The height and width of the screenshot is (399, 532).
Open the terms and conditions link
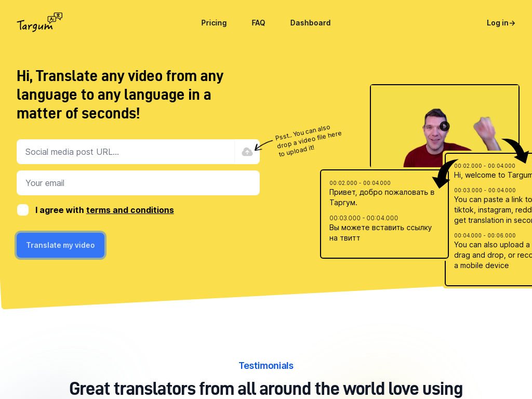pyautogui.click(x=130, y=210)
